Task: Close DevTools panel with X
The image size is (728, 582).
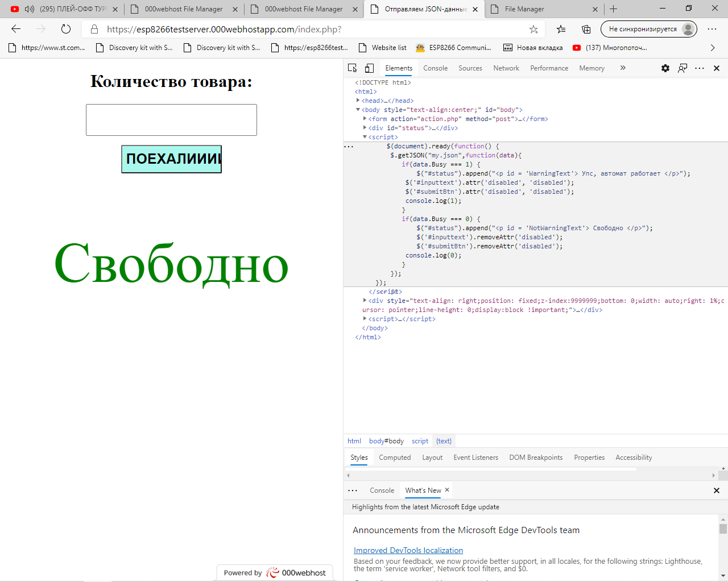Action: [x=717, y=68]
